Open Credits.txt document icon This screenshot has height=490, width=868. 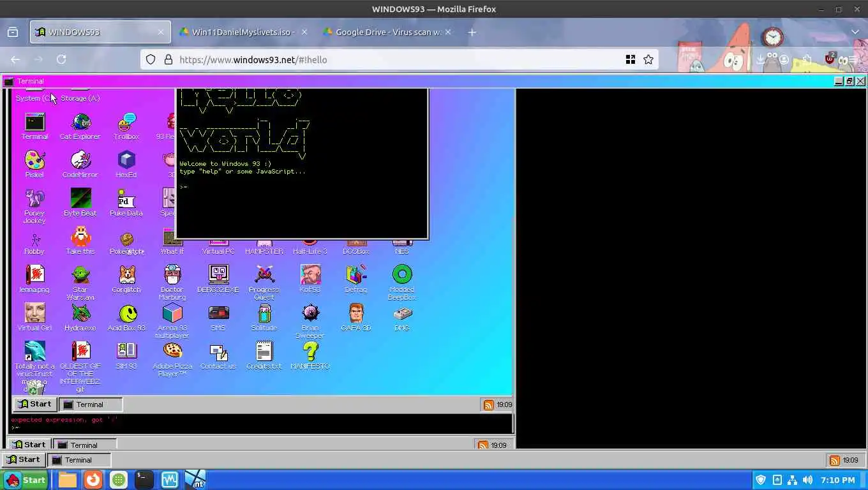(264, 356)
